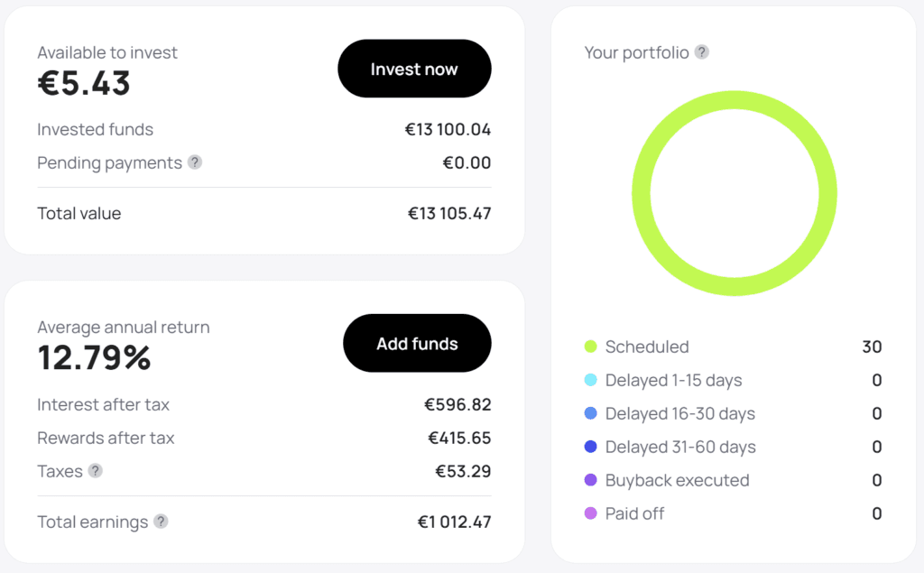Open Pending payments help tooltip icon
The image size is (924, 573).
[195, 162]
